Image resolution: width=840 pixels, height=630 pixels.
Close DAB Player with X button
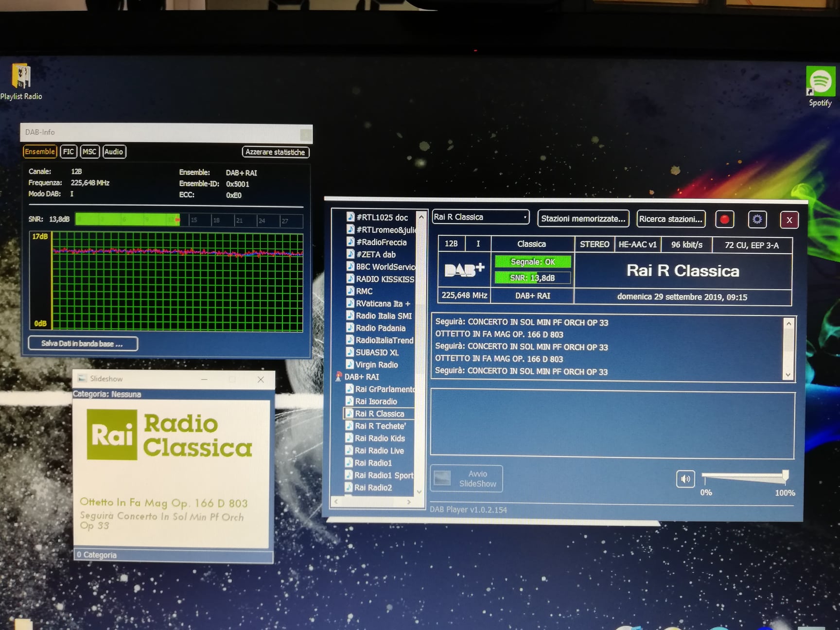(x=789, y=220)
